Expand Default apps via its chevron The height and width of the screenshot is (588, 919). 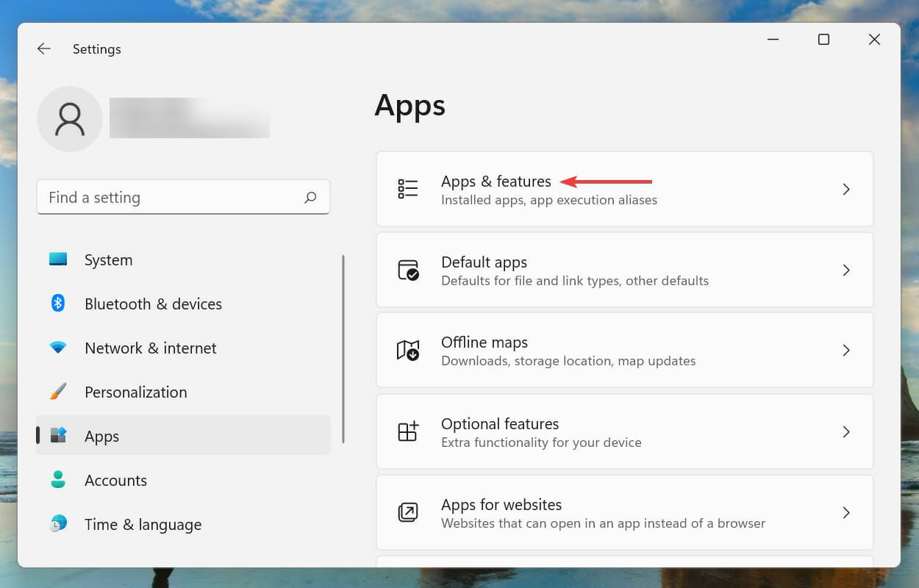(x=846, y=270)
